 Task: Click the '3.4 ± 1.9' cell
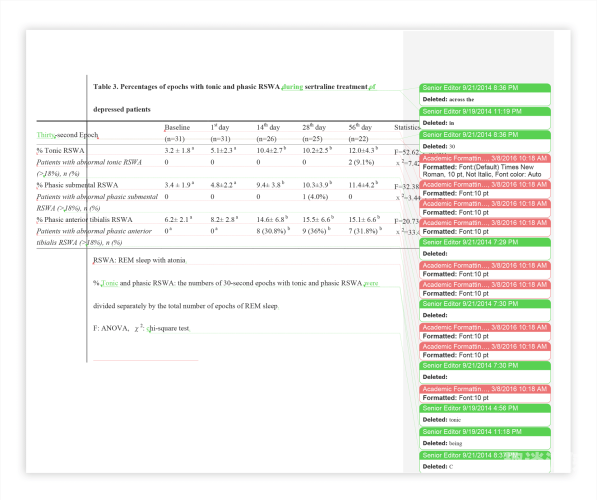[179, 185]
